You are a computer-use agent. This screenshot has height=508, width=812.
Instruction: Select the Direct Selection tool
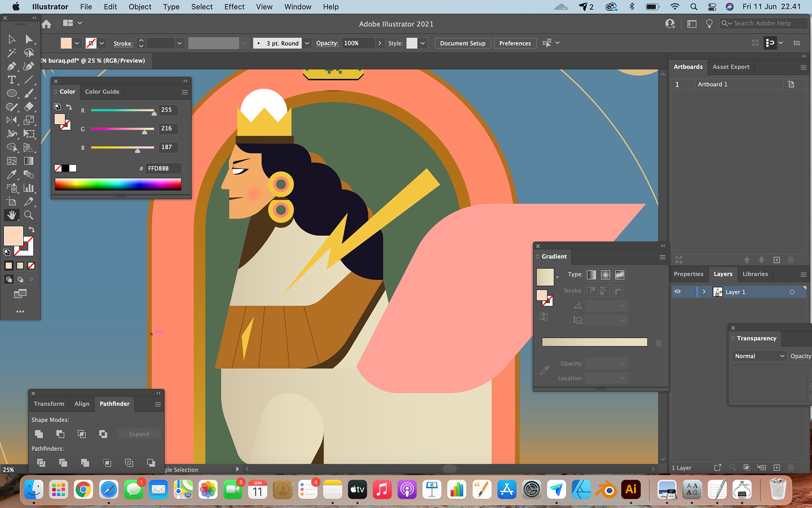(28, 39)
